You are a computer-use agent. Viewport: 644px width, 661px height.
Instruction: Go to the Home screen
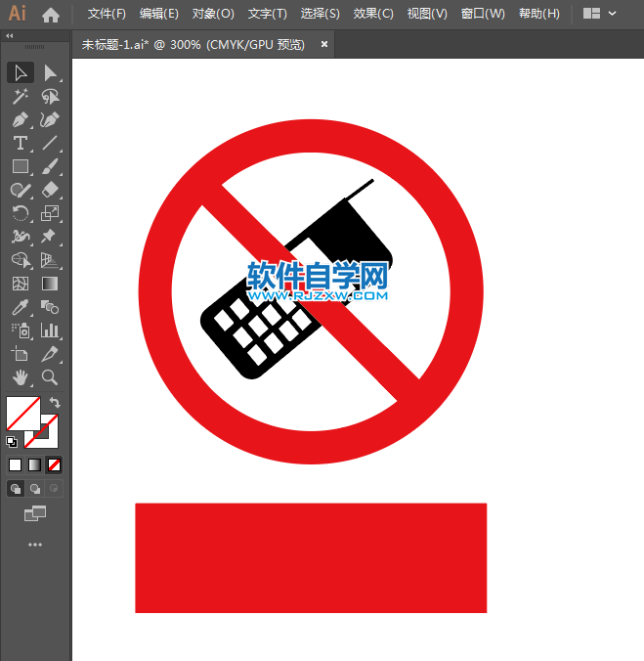51,16
